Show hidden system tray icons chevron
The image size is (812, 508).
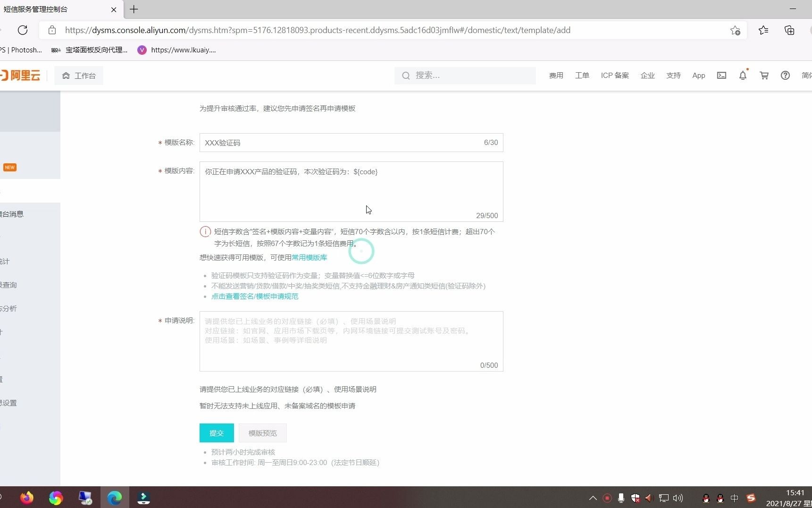coord(593,498)
